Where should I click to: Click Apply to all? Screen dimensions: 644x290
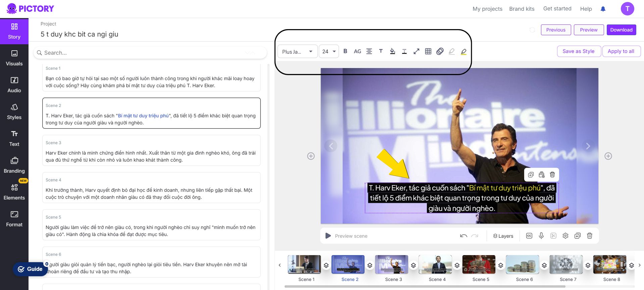tap(621, 51)
